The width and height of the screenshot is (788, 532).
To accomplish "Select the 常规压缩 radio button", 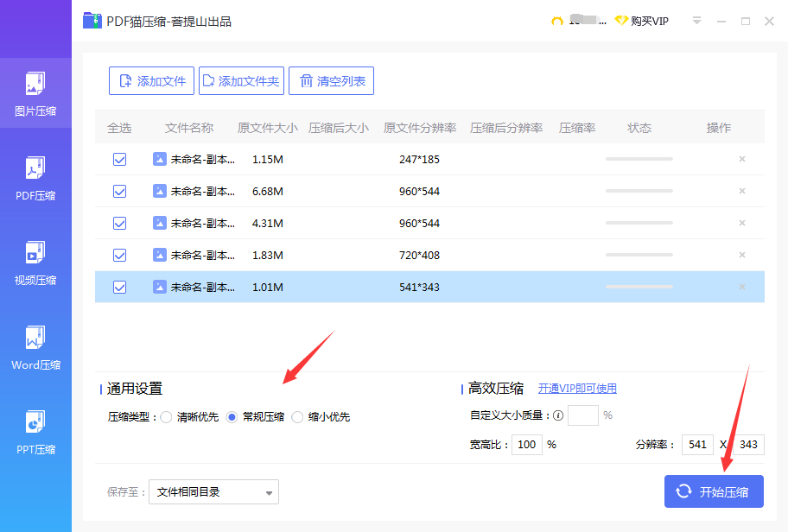I will click(x=232, y=417).
